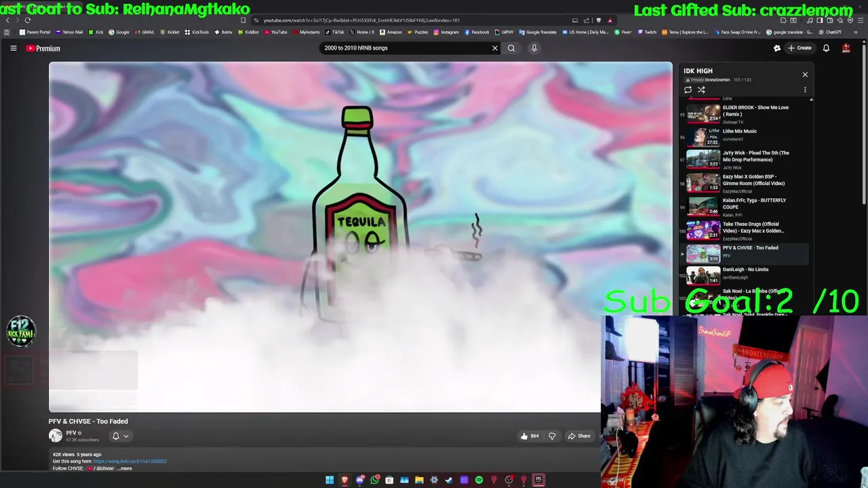
Task: Dislike the video with thumbs down
Action: tap(552, 436)
